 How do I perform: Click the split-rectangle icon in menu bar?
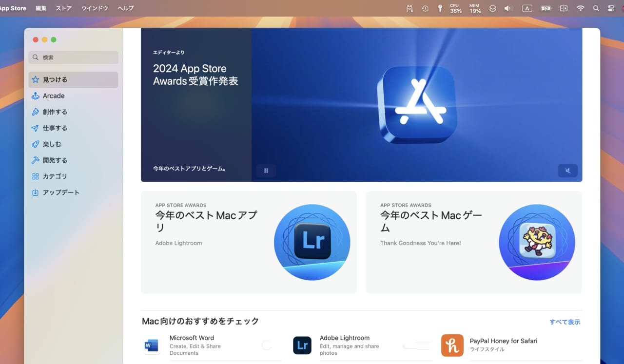click(x=564, y=8)
